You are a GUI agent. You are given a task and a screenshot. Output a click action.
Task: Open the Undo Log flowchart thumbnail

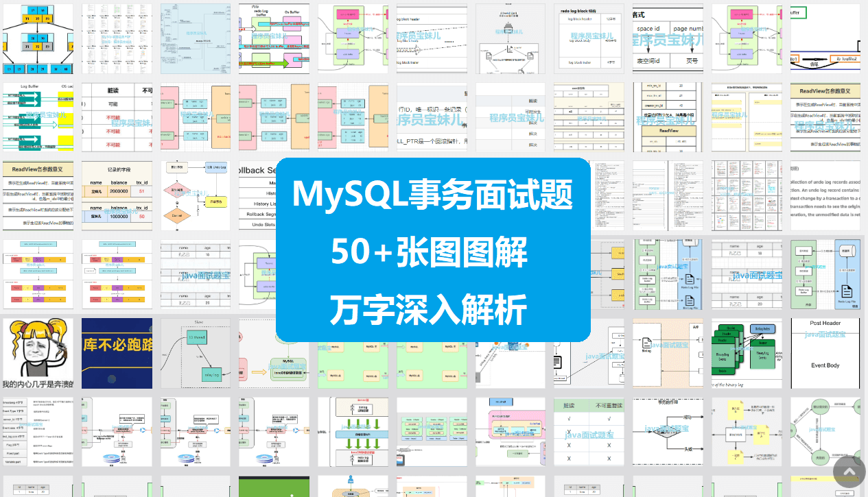tap(196, 196)
